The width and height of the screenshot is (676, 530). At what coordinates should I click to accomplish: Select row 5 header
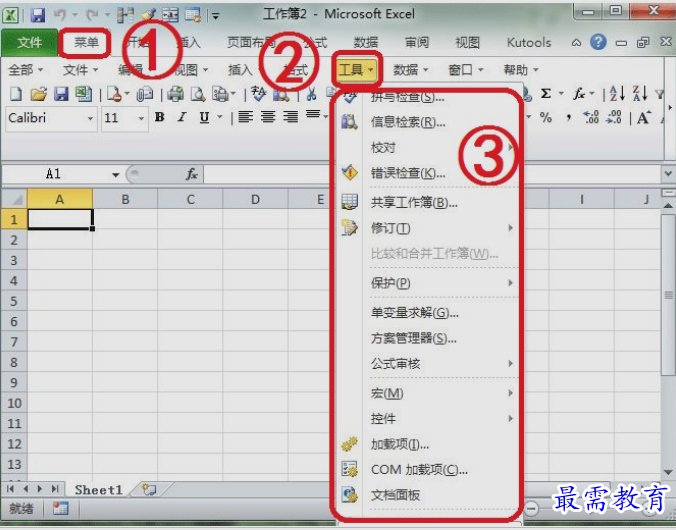(x=14, y=301)
